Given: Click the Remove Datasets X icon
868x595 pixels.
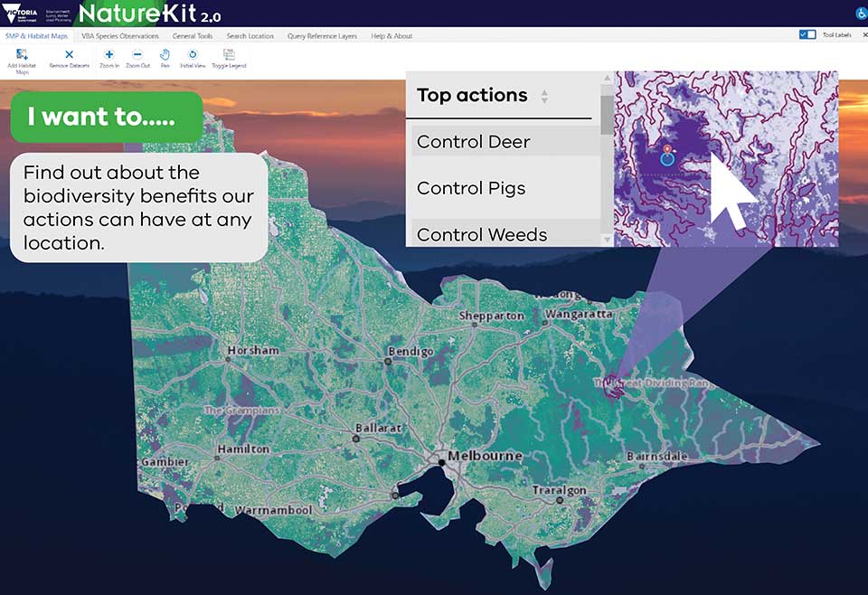Looking at the screenshot, I should pos(70,55).
